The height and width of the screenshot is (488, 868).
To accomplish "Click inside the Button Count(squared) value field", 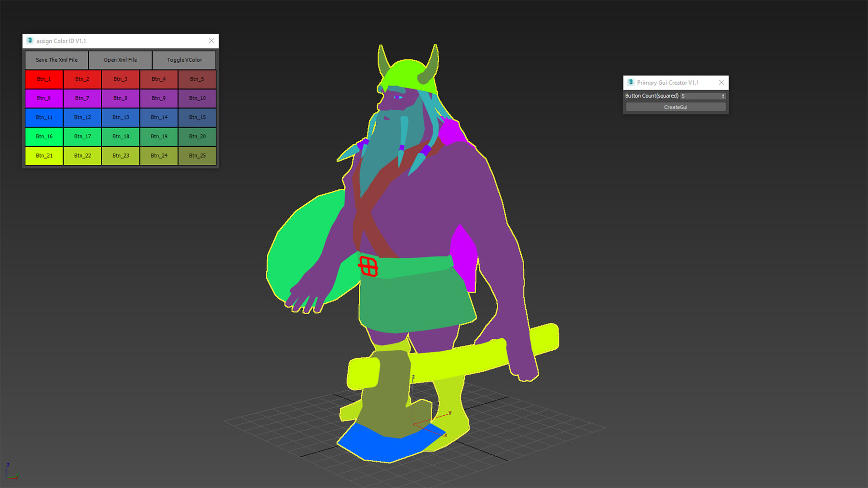I will click(x=699, y=96).
